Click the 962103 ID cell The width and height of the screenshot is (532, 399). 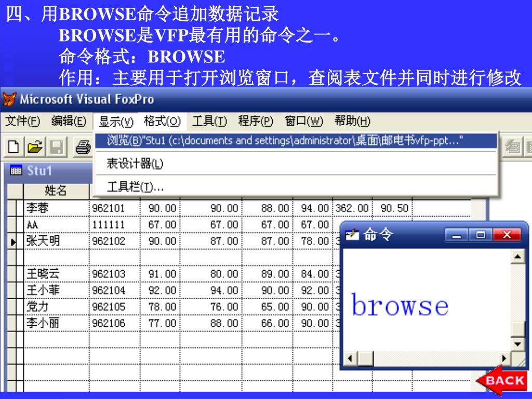click(115, 274)
